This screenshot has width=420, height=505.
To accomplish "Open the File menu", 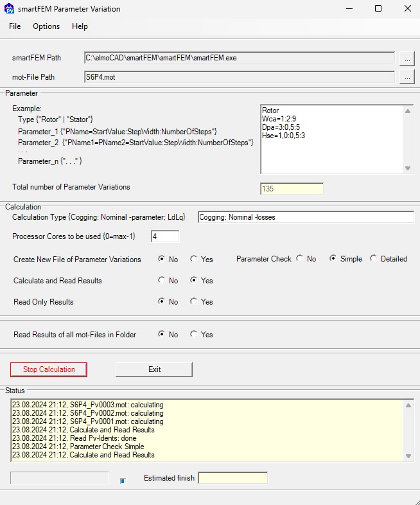I will [15, 26].
